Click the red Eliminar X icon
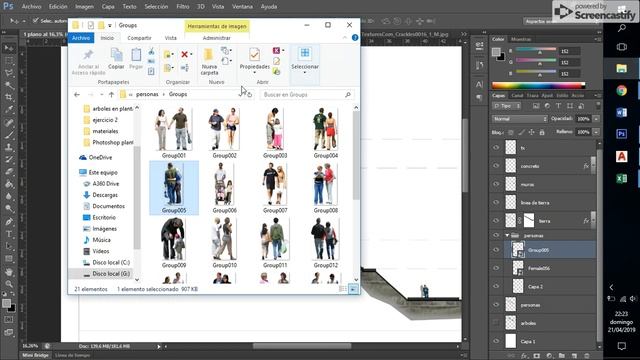640x360 pixels. click(184, 54)
